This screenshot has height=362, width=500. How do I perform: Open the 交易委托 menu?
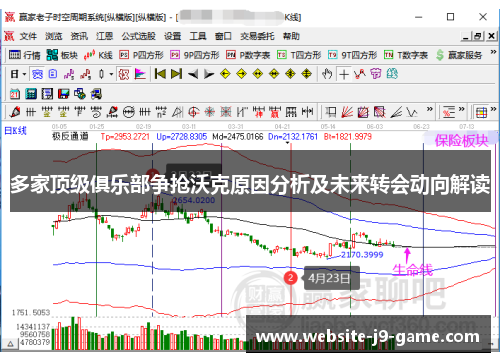tap(257, 36)
